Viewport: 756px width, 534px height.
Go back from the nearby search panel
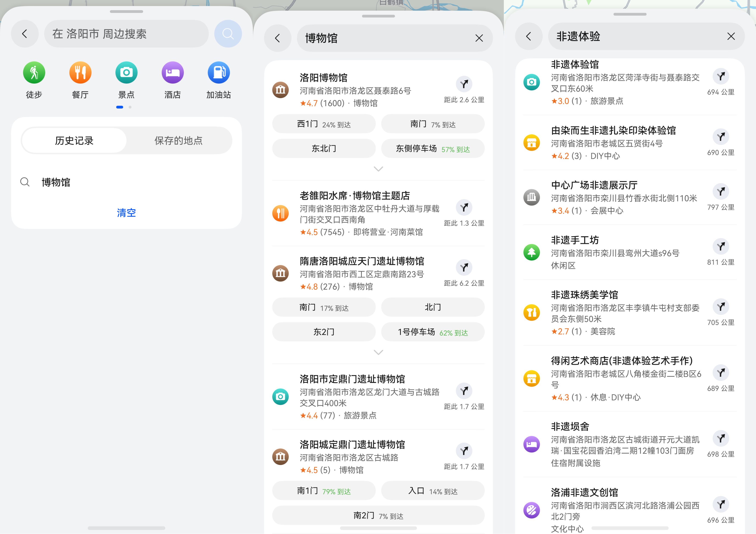pos(25,34)
